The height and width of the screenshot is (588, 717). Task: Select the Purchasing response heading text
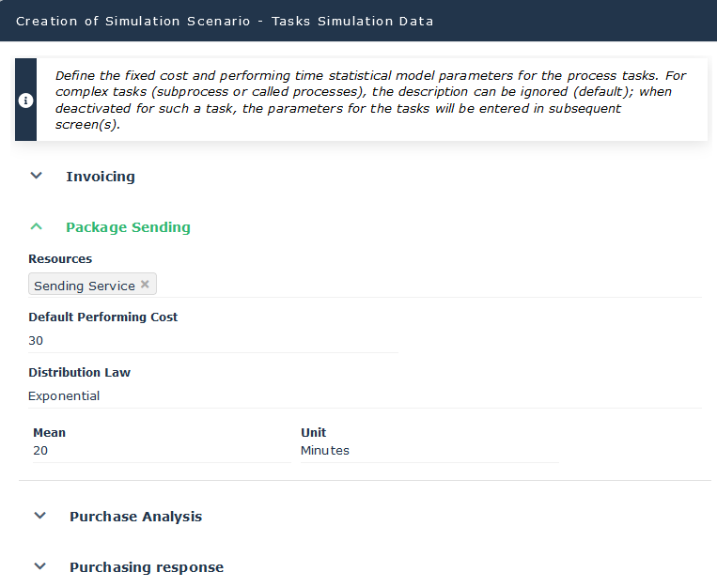pyautogui.click(x=147, y=567)
